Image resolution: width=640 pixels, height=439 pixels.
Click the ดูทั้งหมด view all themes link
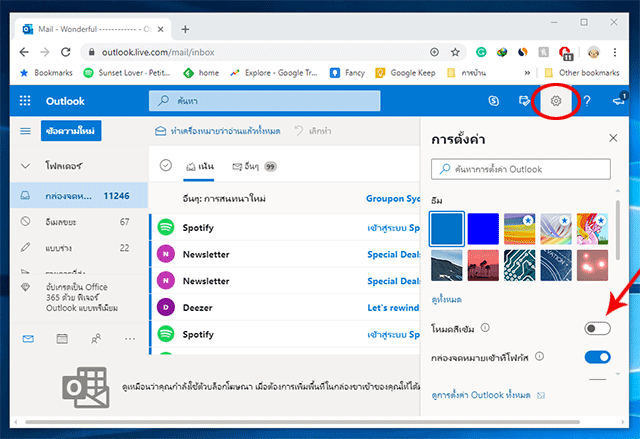447,299
